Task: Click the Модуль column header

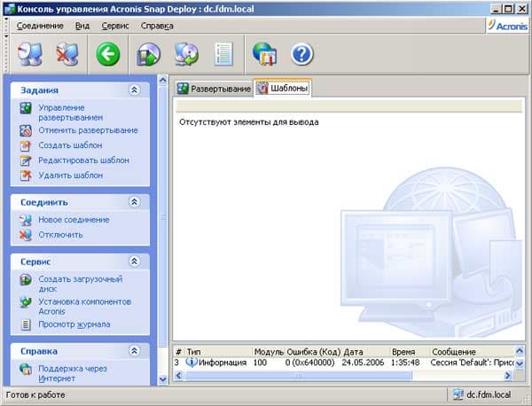Action: [269, 352]
